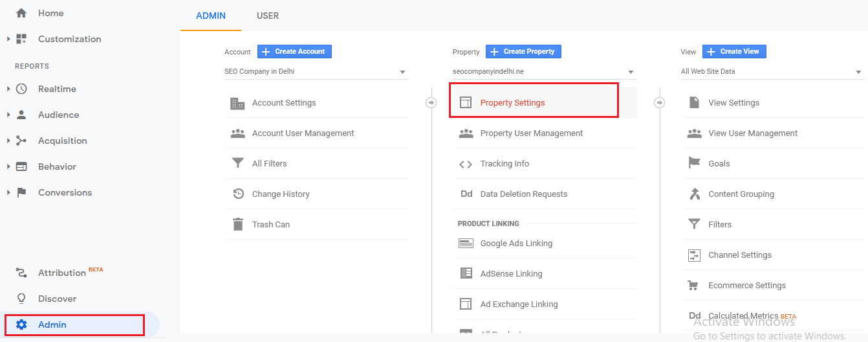Expand the Realtime reports section
The image size is (868, 342).
pos(8,89)
